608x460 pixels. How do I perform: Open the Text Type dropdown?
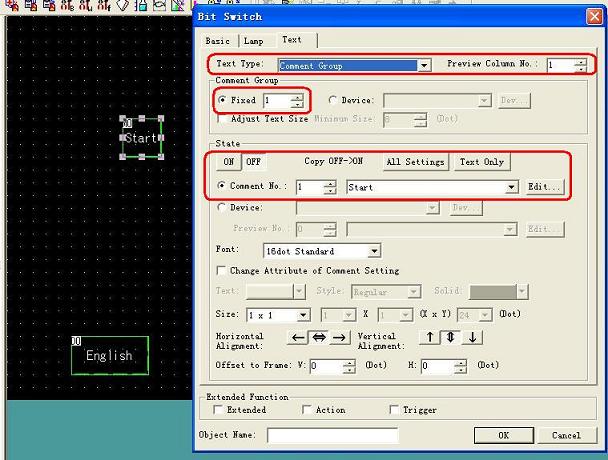point(425,66)
